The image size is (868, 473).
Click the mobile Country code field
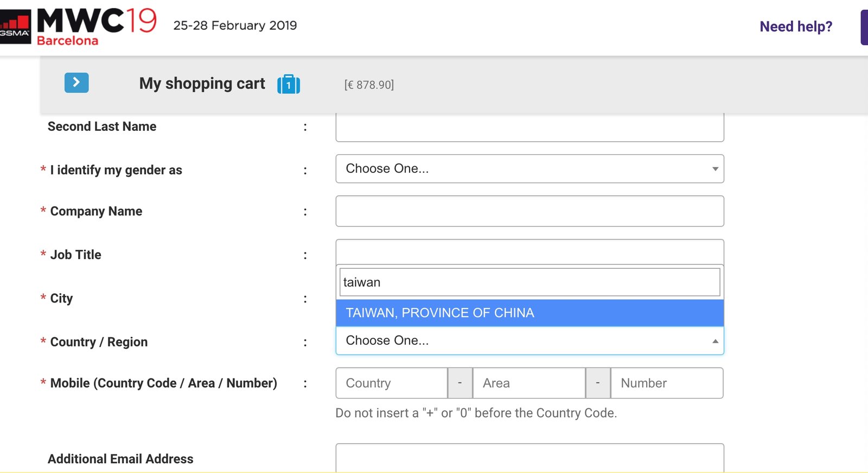[x=391, y=383]
